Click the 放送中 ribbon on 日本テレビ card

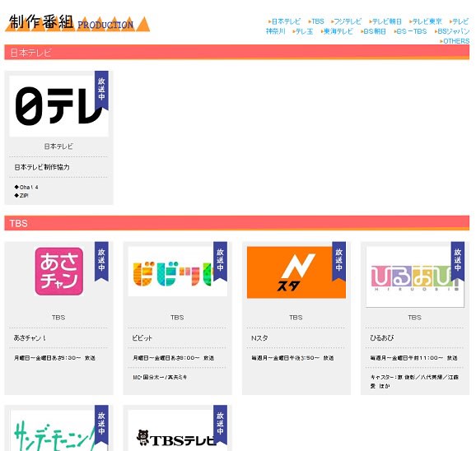101,90
